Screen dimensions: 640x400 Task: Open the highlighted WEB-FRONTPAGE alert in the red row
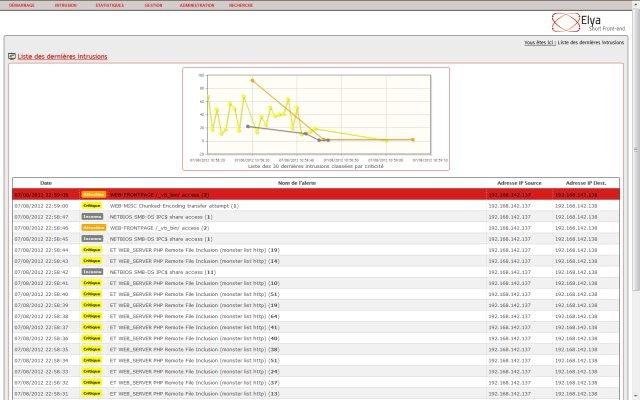(160, 195)
